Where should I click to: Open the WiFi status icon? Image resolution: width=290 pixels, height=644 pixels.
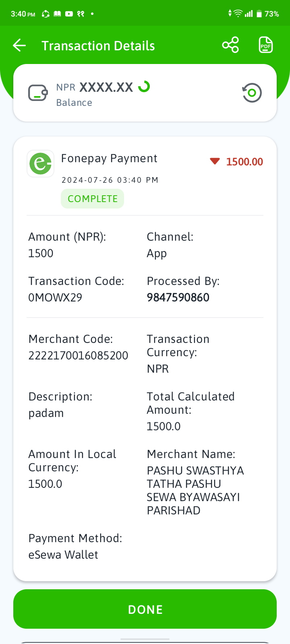[238, 13]
